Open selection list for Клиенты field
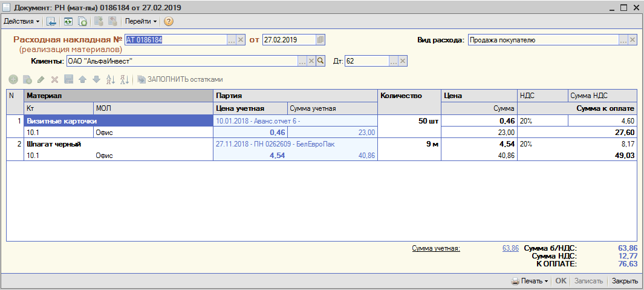The image size is (644, 290). point(303,61)
